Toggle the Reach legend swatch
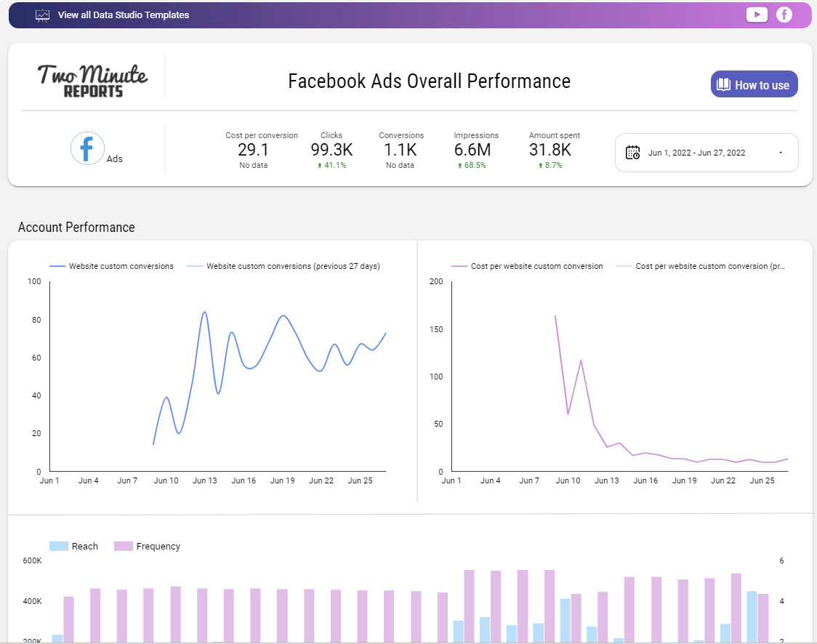The width and height of the screenshot is (817, 644). tap(59, 546)
